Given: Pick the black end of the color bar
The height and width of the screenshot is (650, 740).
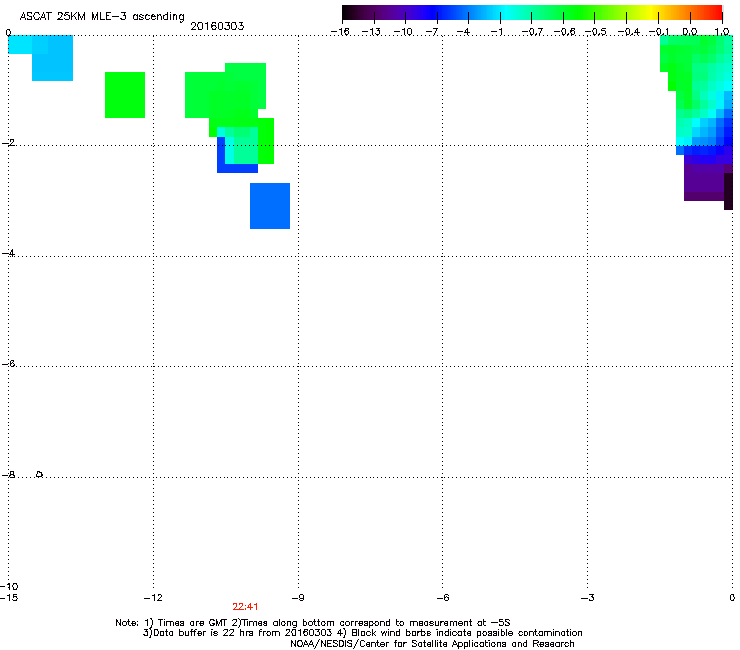Looking at the screenshot, I should [348, 12].
